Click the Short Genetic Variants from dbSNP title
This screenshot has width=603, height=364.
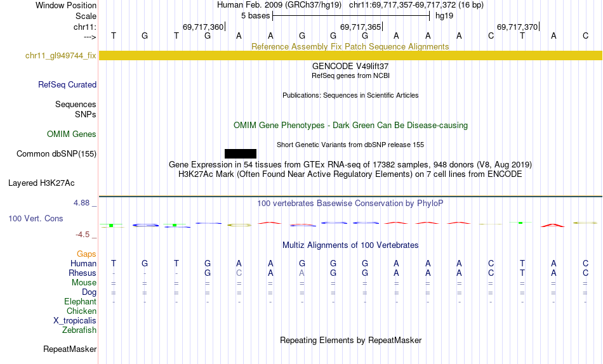[x=350, y=145]
